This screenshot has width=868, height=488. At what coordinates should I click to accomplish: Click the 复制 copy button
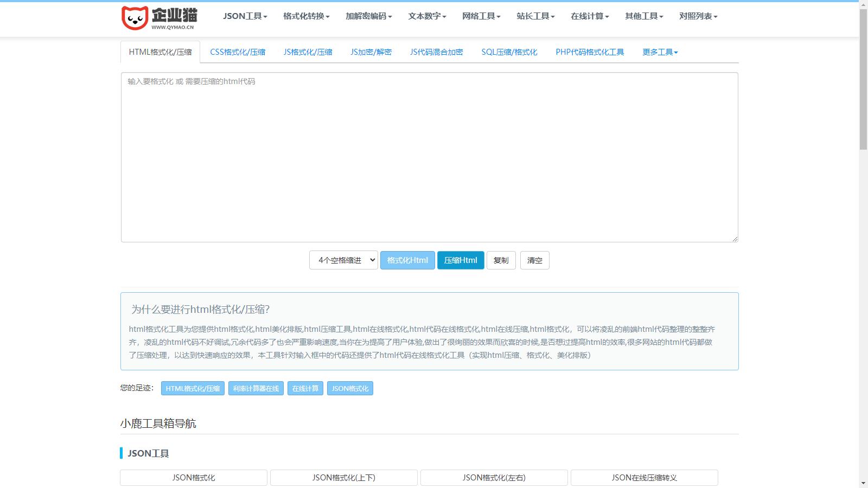pyautogui.click(x=501, y=260)
